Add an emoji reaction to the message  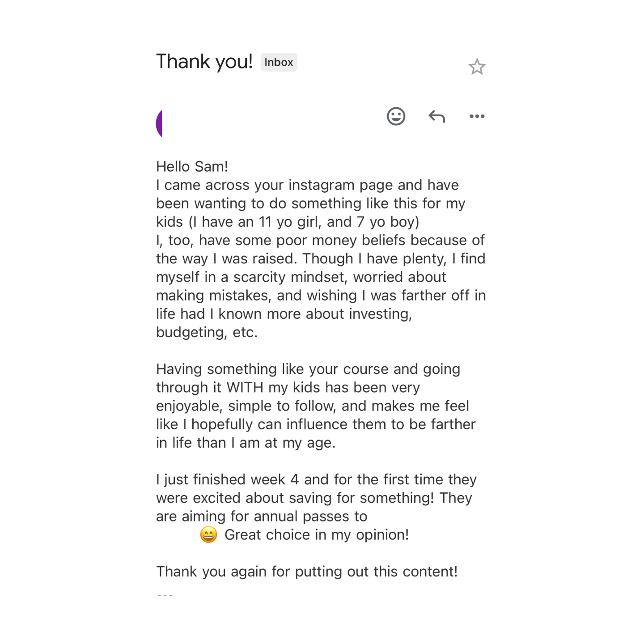pos(396,116)
